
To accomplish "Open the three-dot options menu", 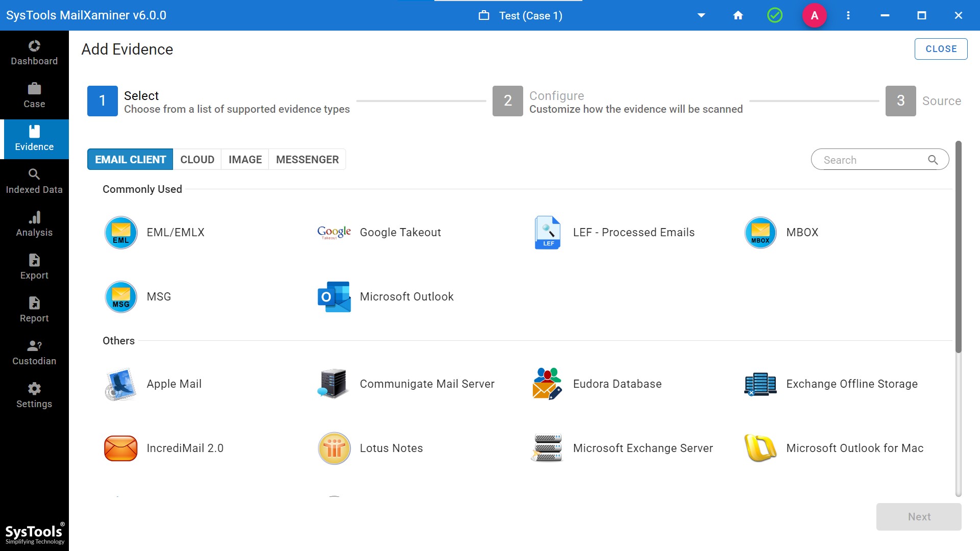I will pos(848,15).
